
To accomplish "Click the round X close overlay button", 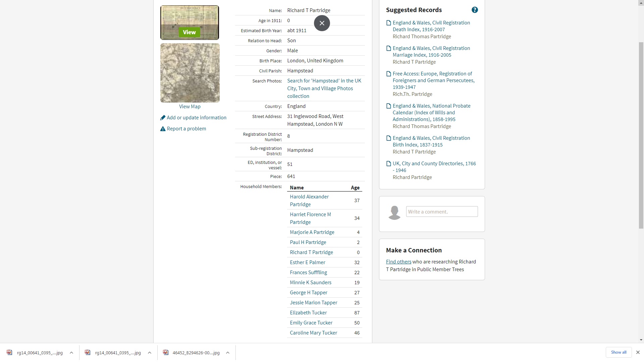I will point(322,23).
